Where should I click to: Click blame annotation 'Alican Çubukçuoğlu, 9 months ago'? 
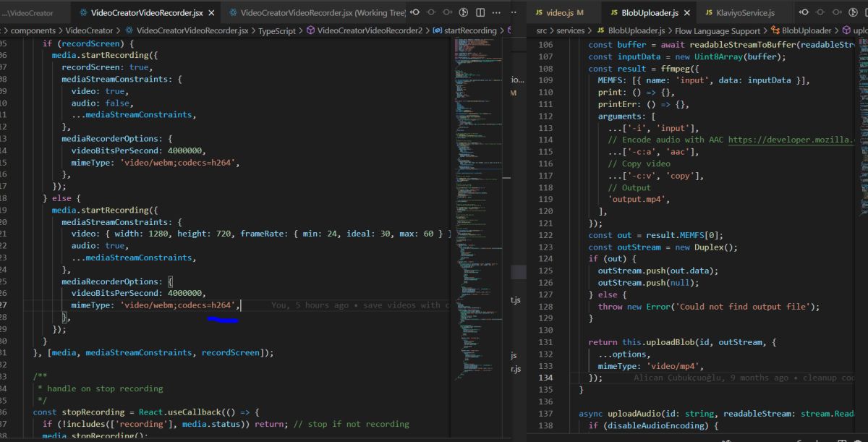(x=711, y=378)
